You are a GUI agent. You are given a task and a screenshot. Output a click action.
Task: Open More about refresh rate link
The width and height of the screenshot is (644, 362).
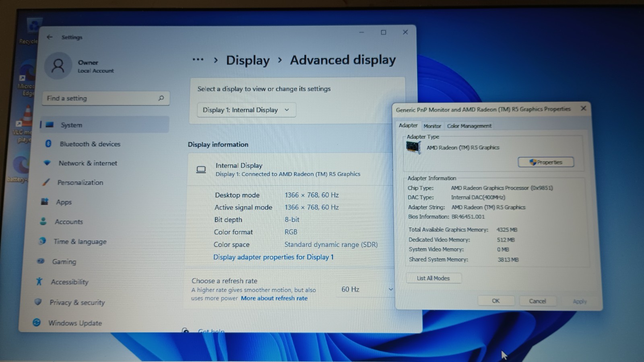point(274,298)
